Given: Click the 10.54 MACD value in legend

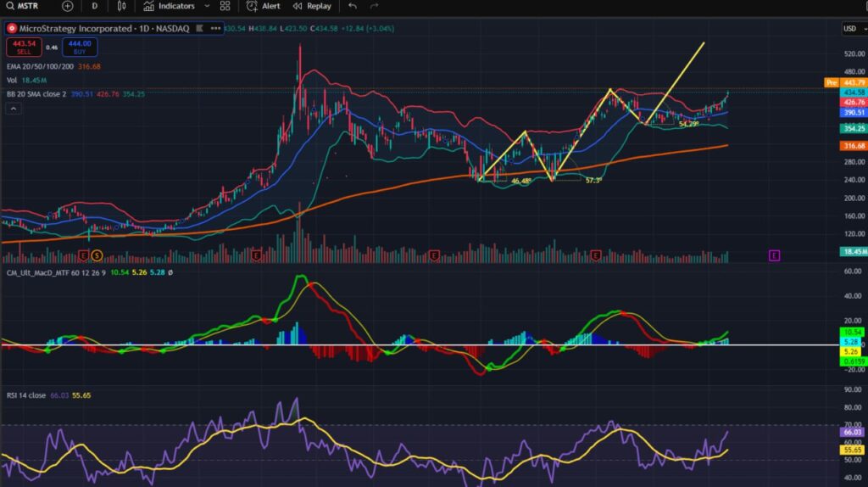Looking at the screenshot, I should pos(120,272).
